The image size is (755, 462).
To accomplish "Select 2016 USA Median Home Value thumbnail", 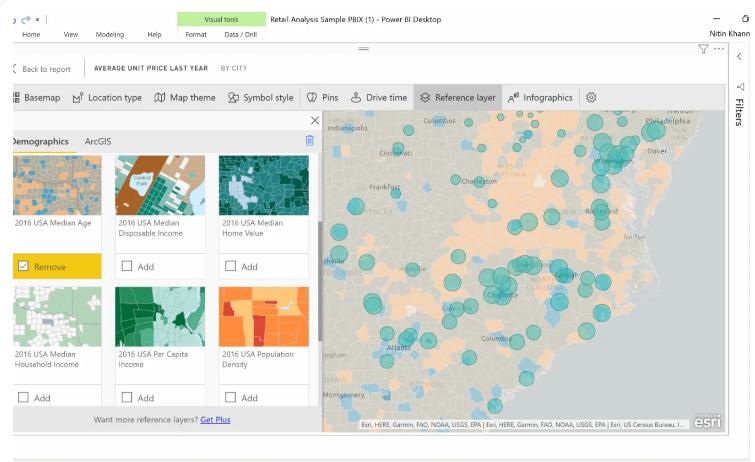I will tap(264, 185).
